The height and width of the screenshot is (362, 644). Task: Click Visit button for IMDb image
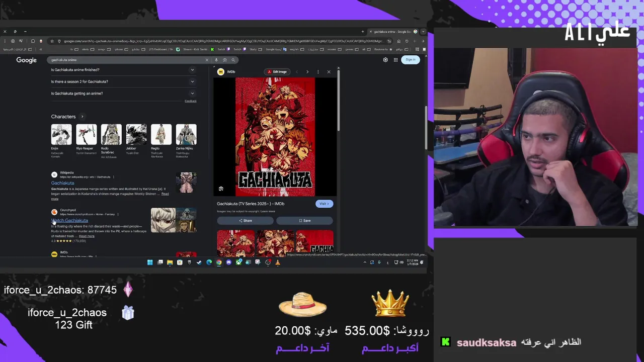325,204
